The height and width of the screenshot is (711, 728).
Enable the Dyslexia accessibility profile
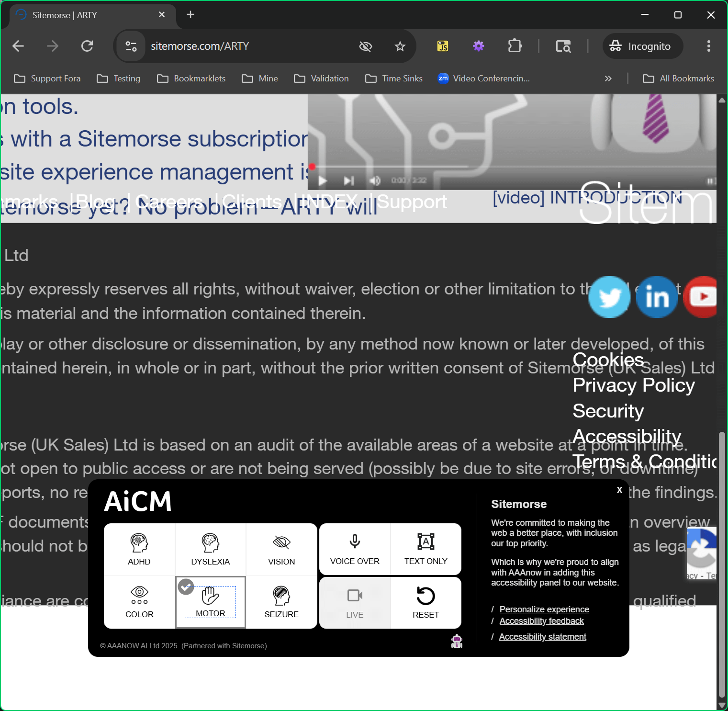tap(211, 550)
